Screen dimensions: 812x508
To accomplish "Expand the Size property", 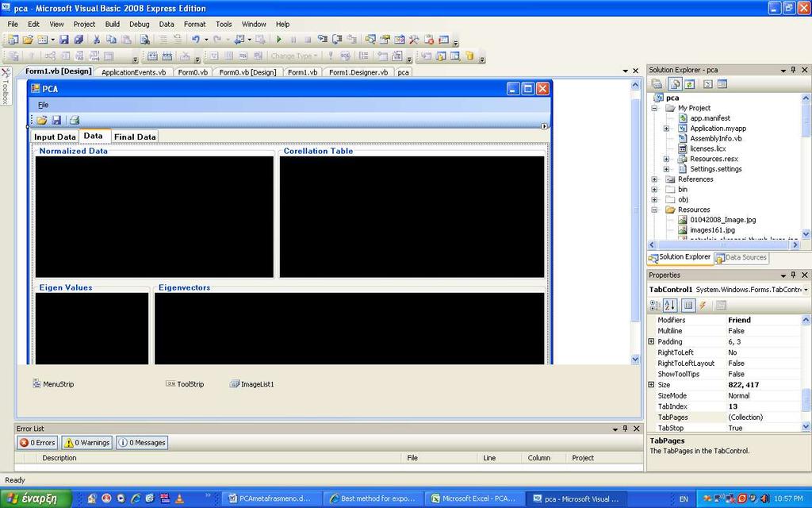I will point(652,385).
